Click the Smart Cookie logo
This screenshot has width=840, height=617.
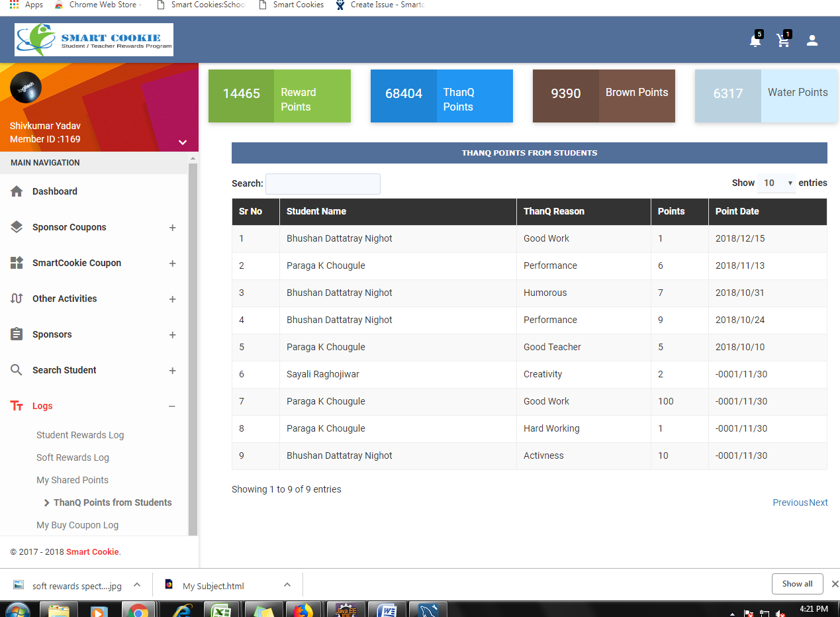coord(94,40)
